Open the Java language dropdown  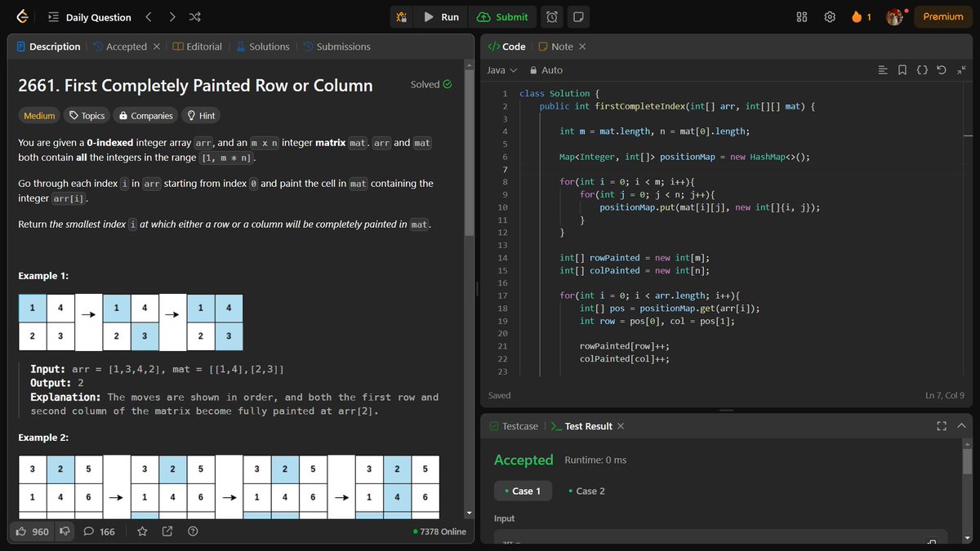click(502, 70)
